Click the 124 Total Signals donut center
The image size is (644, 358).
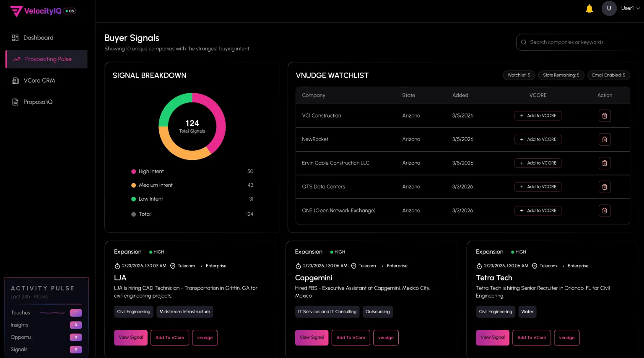click(x=192, y=126)
